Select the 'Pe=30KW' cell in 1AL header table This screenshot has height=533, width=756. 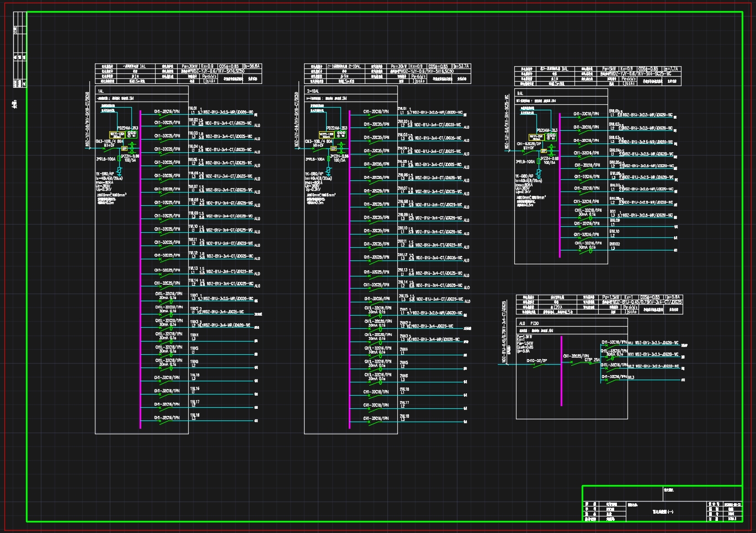(x=190, y=66)
